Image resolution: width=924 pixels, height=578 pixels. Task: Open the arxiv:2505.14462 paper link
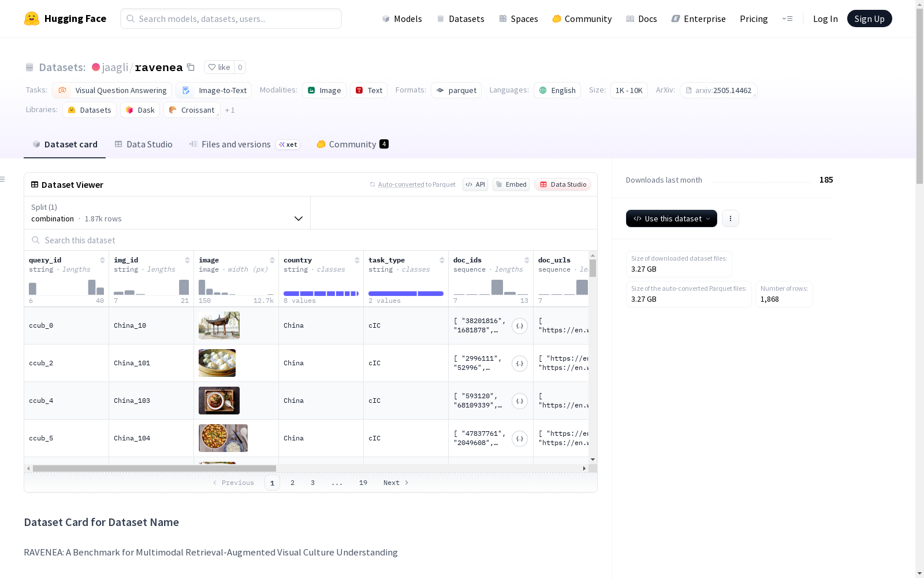tap(718, 90)
